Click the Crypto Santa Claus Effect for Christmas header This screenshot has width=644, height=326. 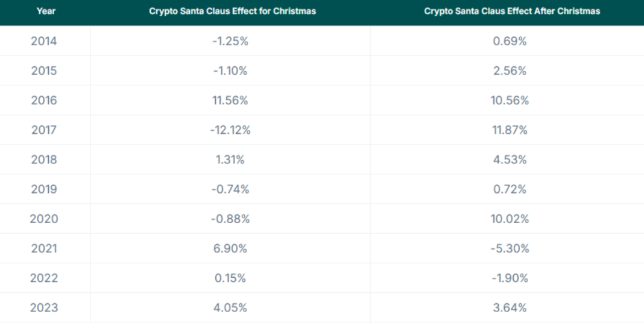(232, 11)
